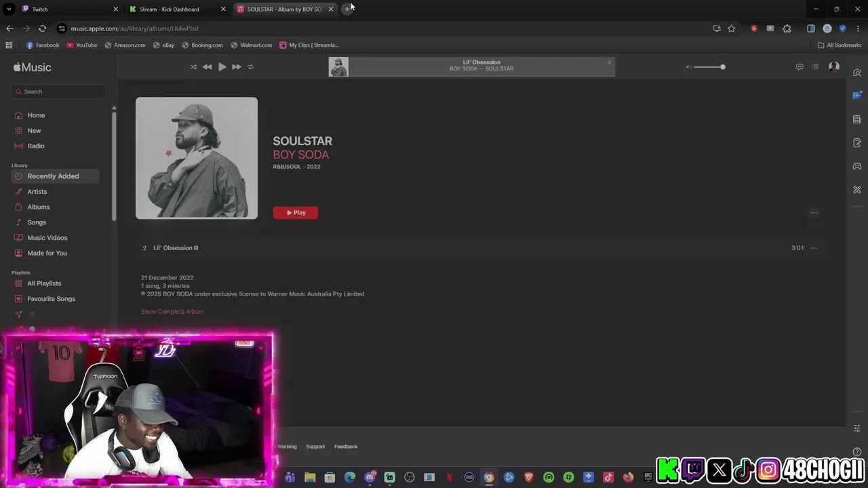Open Brave browser from the taskbar
The height and width of the screenshot is (488, 868).
tap(529, 477)
